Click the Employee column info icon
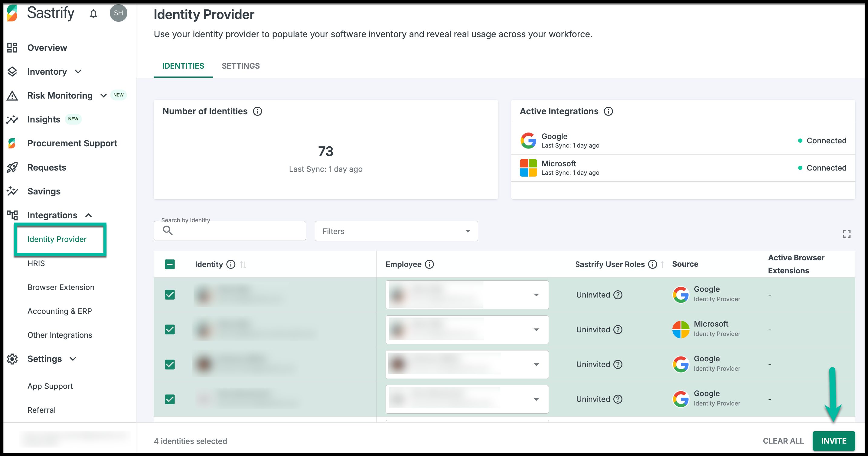 pyautogui.click(x=429, y=264)
